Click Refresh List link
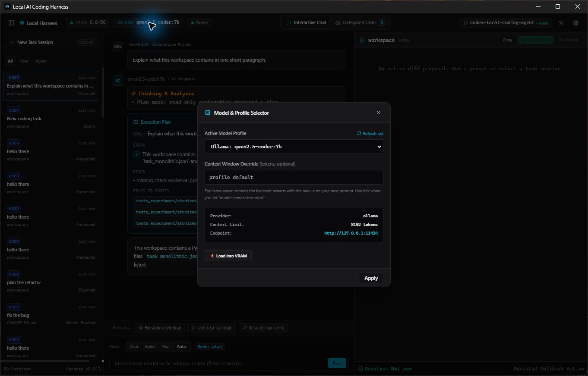588x376 pixels. click(x=370, y=134)
